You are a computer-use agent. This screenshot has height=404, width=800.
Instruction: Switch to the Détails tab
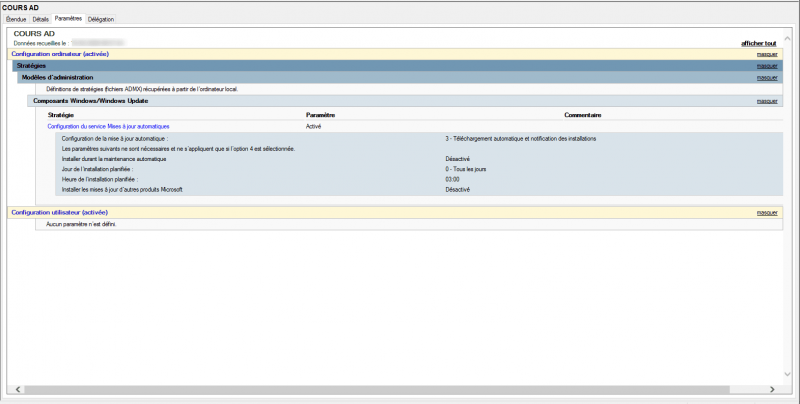point(40,19)
